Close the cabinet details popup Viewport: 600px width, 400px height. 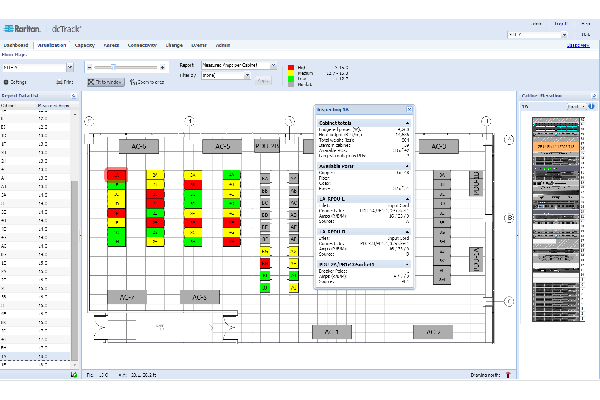click(x=409, y=109)
